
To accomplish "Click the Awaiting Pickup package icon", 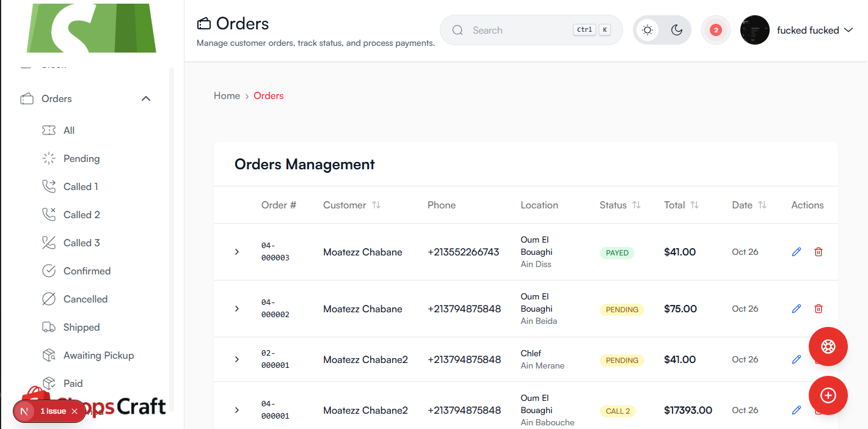I will pos(49,355).
